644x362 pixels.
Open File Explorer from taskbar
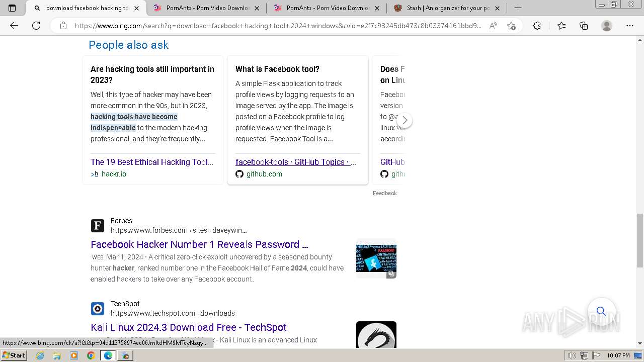pyautogui.click(x=57, y=355)
